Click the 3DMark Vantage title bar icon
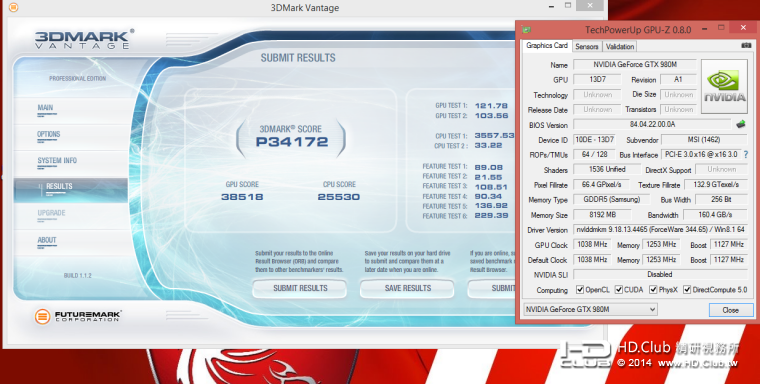 pyautogui.click(x=14, y=8)
